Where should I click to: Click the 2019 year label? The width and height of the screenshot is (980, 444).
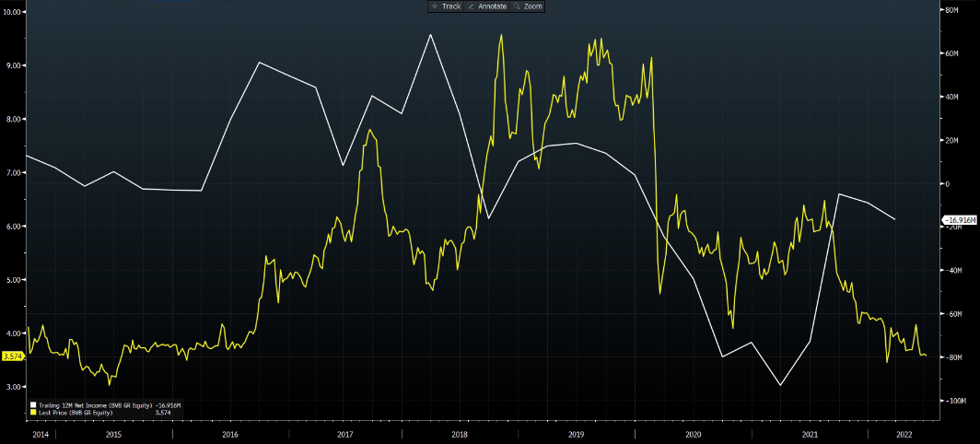(575, 434)
